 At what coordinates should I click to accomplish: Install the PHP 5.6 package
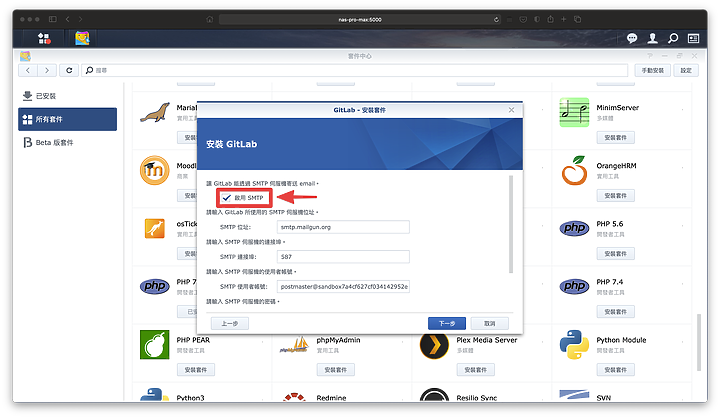(x=615, y=254)
